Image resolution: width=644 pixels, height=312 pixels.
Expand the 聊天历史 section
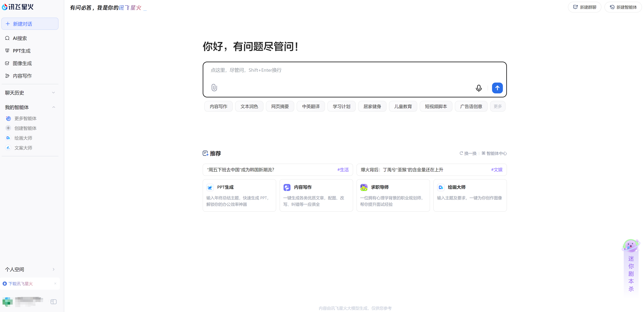tap(54, 93)
